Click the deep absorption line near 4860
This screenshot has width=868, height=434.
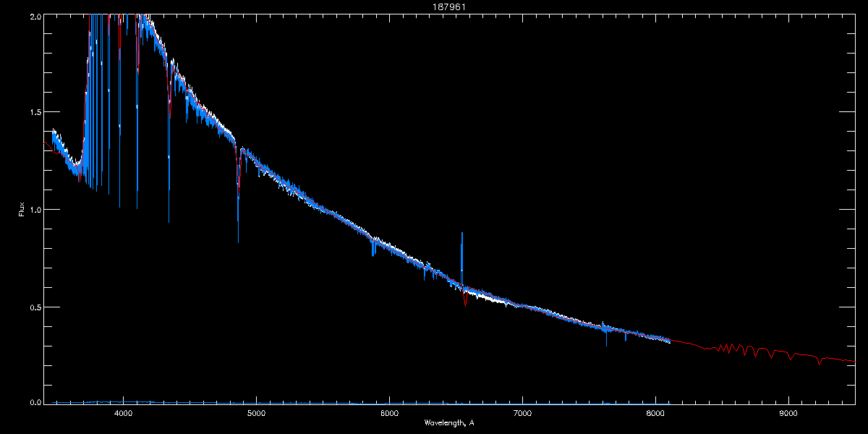(x=238, y=194)
